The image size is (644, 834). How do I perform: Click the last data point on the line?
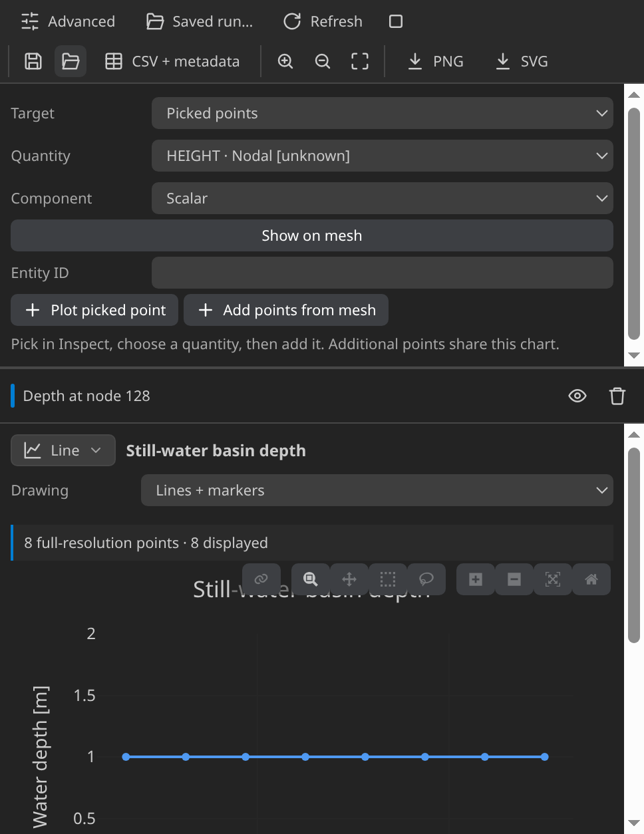[545, 757]
